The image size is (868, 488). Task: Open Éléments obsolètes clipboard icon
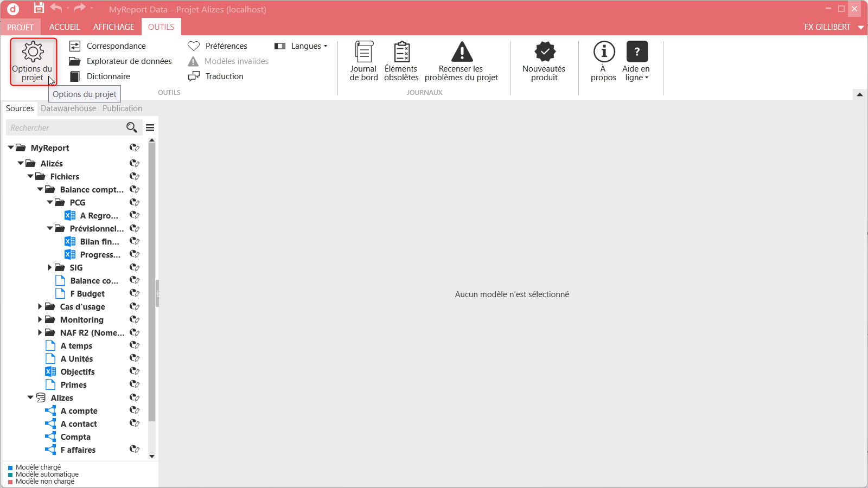[x=401, y=52]
